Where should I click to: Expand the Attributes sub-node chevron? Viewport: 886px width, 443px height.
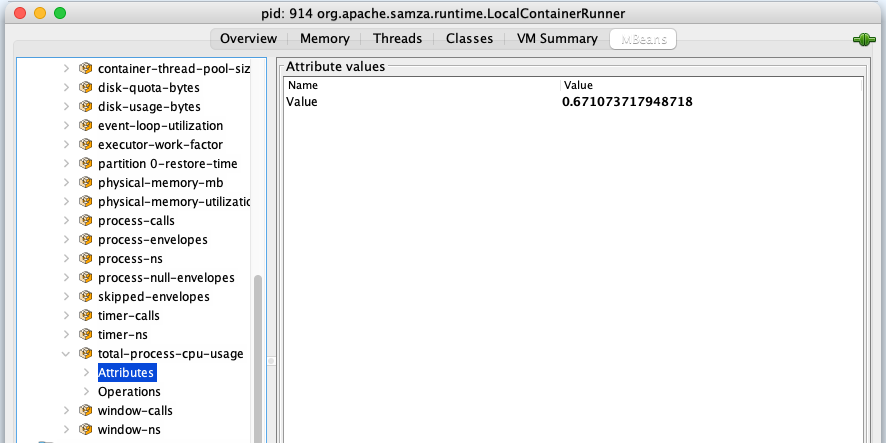(x=86, y=372)
